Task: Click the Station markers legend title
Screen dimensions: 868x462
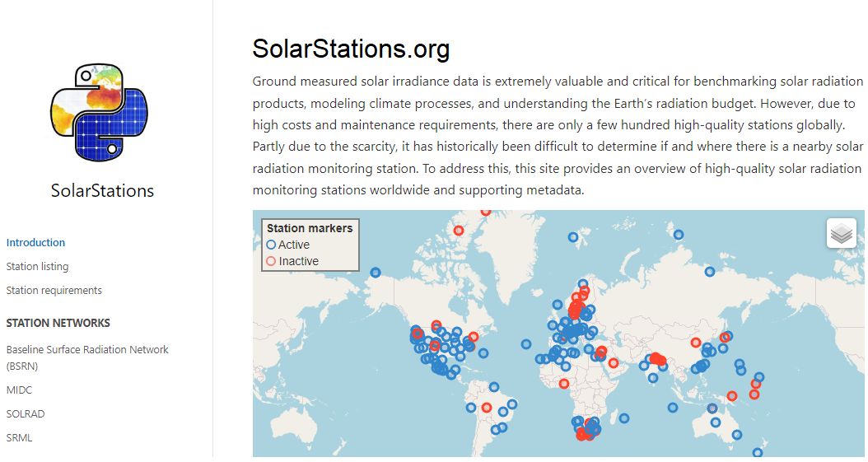Action: [310, 228]
